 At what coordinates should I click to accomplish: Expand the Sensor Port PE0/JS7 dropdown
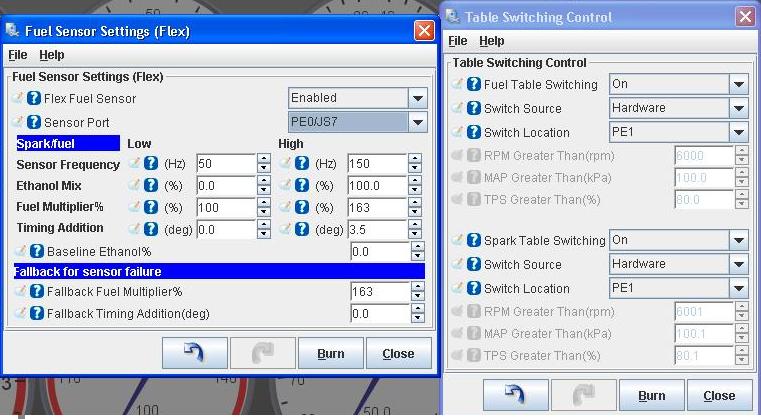tap(418, 122)
